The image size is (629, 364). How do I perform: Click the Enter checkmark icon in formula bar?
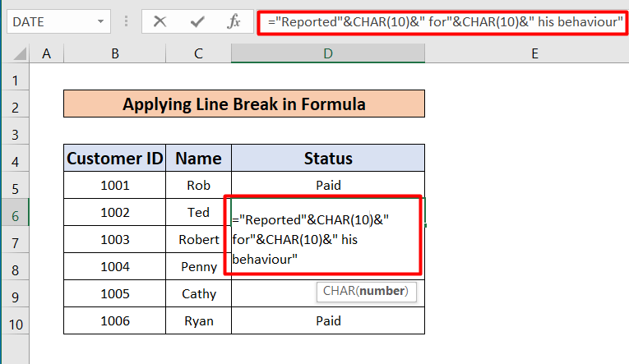(196, 21)
